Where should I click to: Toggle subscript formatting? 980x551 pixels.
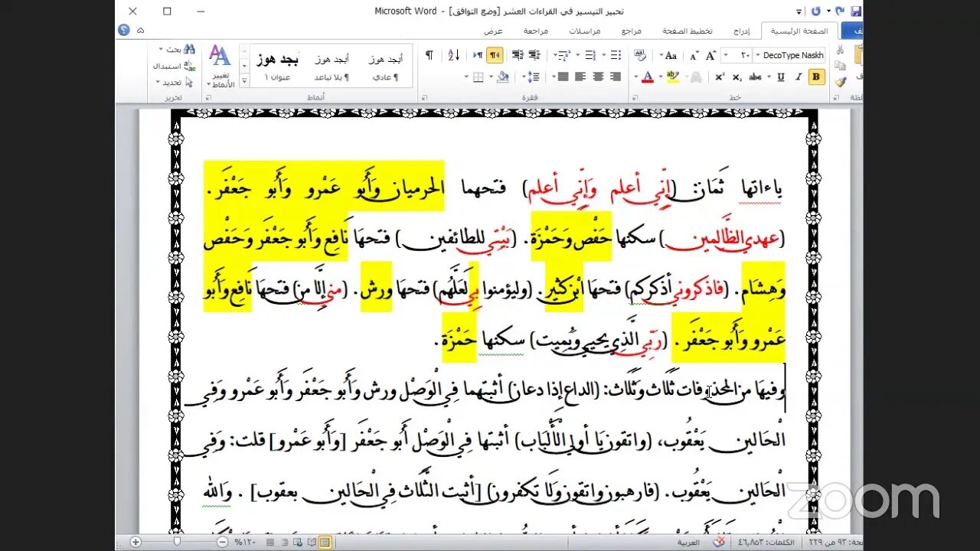pos(737,77)
